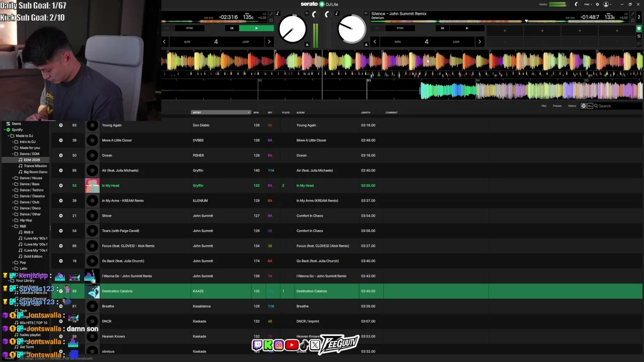Screen dimensions: 644x362
Task: Click the right deck key note icon
Action: [337, 14]
